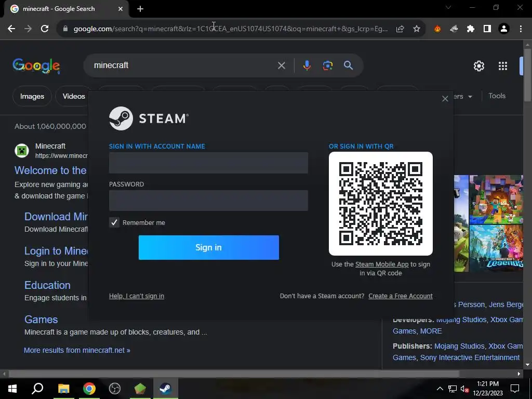Open Chrome tab search chevron
Screen dimensions: 532x399
[x=448, y=7]
